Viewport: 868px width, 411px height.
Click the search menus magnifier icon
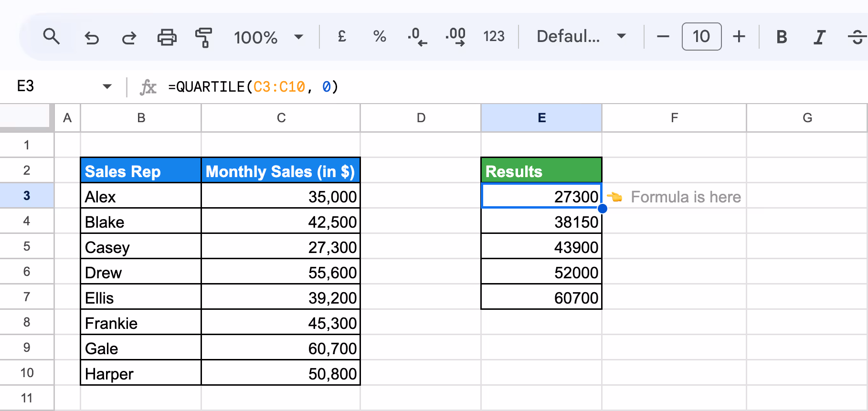(x=51, y=37)
